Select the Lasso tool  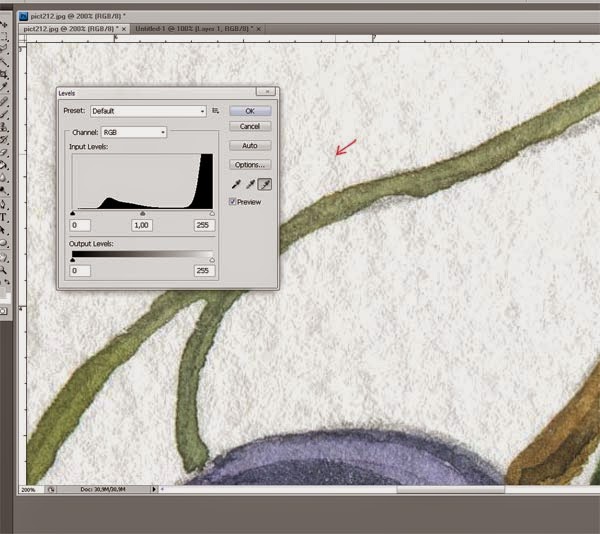tap(4, 49)
